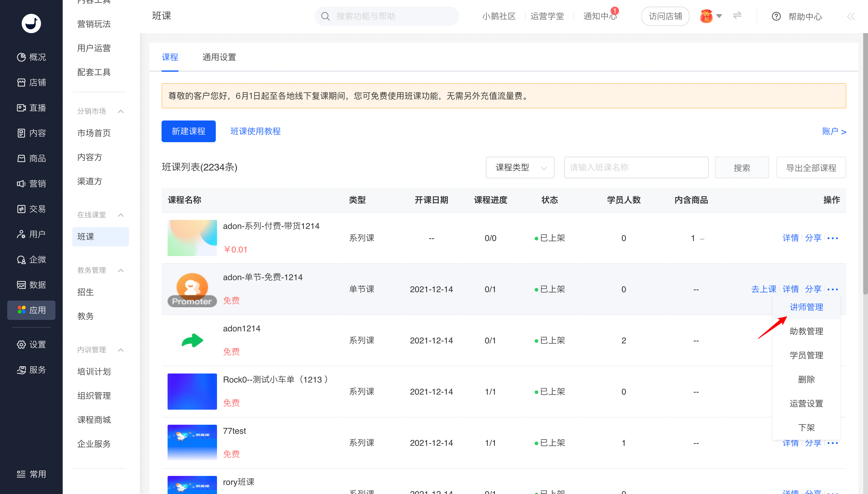This screenshot has height=494, width=868.
Task: Expand the 内含商品 count arrow in the first row
Action: pos(702,239)
